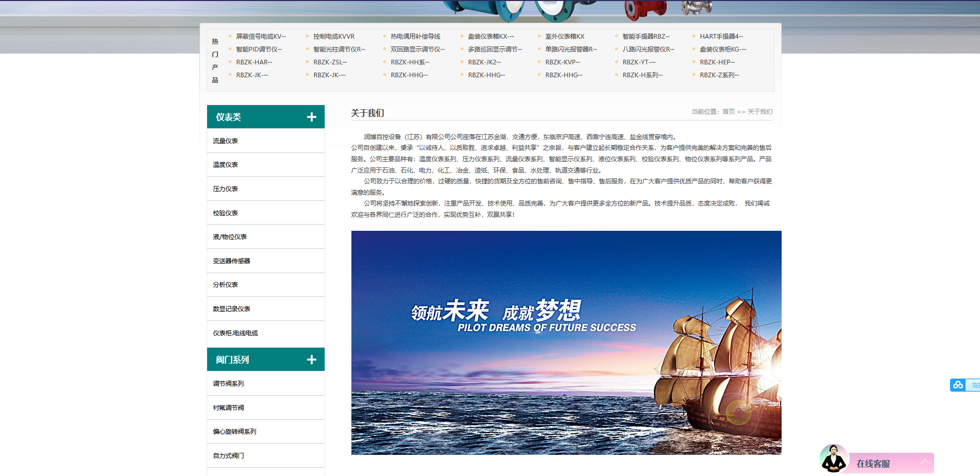The height and width of the screenshot is (476, 980).
Task: Expand the 仪表类 category plus icon
Action: (311, 117)
